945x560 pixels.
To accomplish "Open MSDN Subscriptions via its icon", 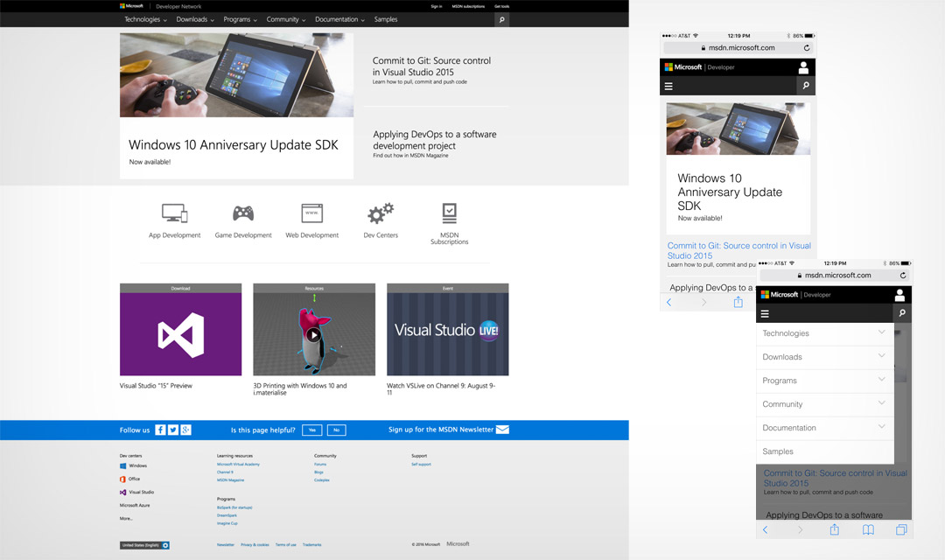I will [x=449, y=213].
